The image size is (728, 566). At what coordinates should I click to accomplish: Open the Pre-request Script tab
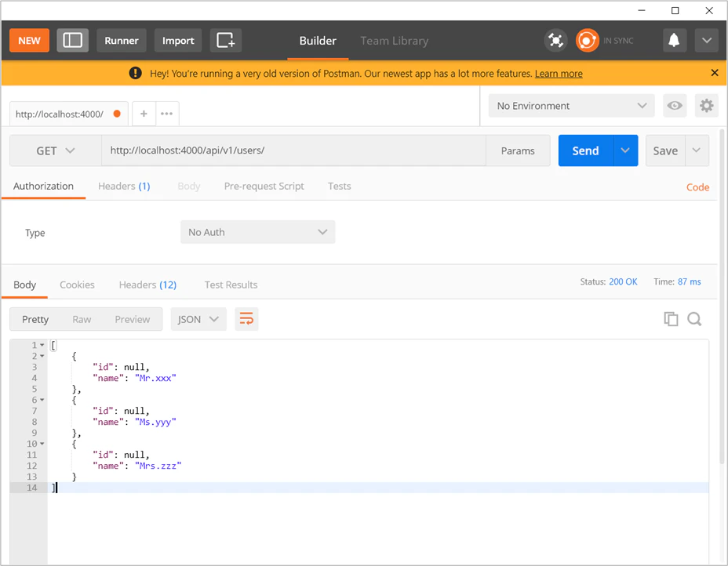[x=264, y=186]
